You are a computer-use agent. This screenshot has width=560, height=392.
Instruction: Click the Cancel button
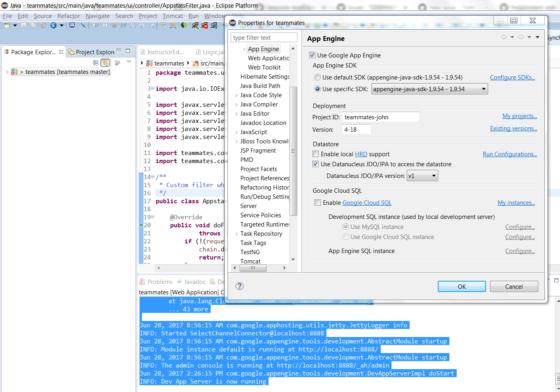click(514, 286)
